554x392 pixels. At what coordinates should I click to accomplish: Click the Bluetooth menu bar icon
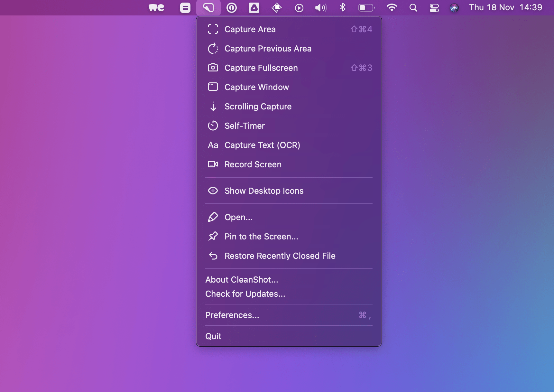(x=343, y=7)
